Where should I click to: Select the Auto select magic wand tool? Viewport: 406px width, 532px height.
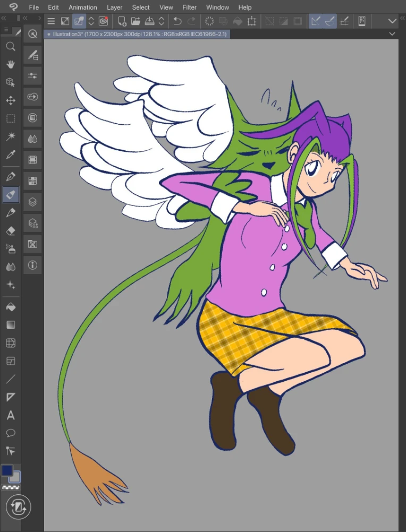click(x=11, y=136)
